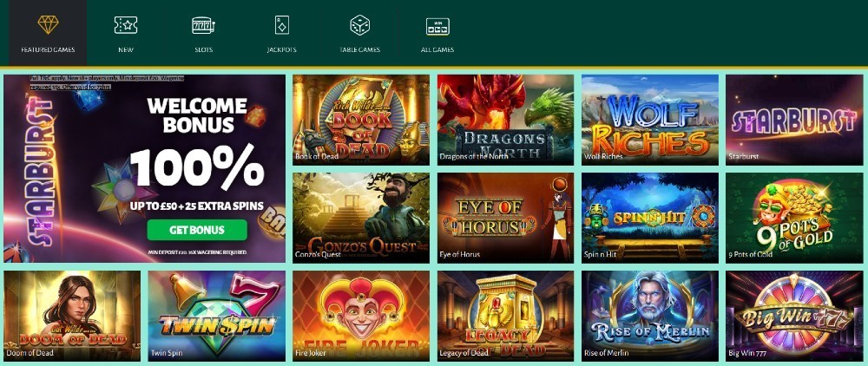Select the All Games icon
The image size is (868, 366).
(x=437, y=26)
